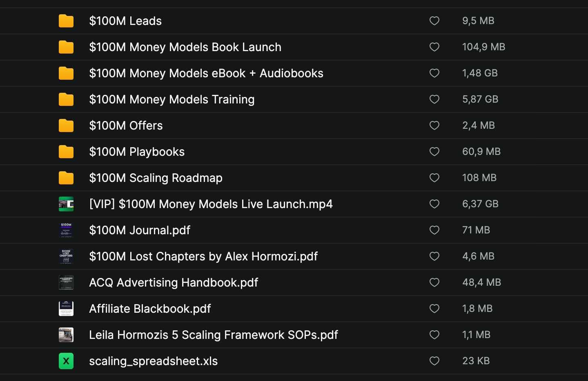Click the 48,4 MB size value
This screenshot has height=381, width=588.
(x=481, y=282)
